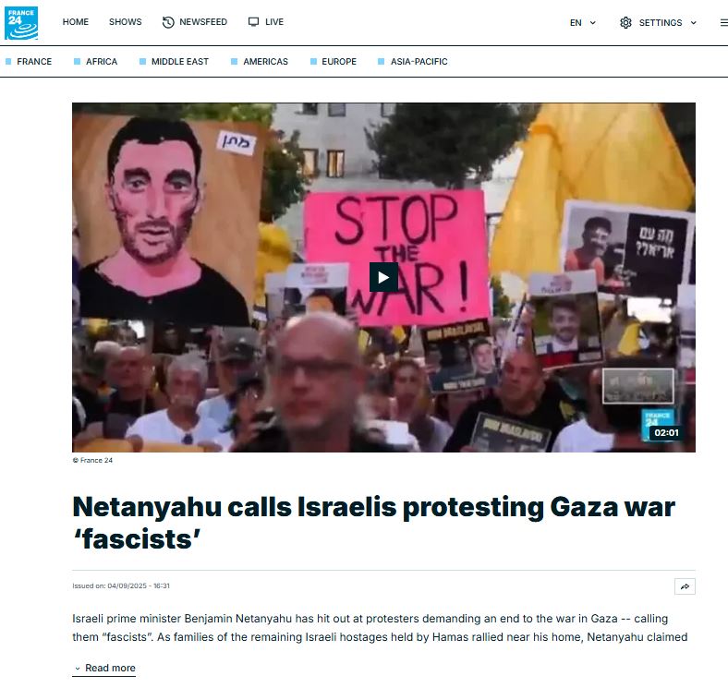728x700 pixels.
Task: Click the blue square beside France
Action: tap(8, 61)
